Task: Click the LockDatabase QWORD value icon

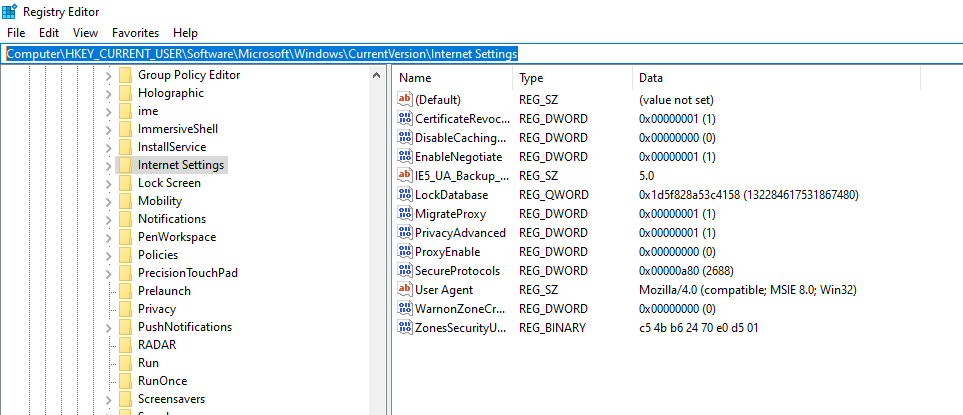Action: click(405, 195)
